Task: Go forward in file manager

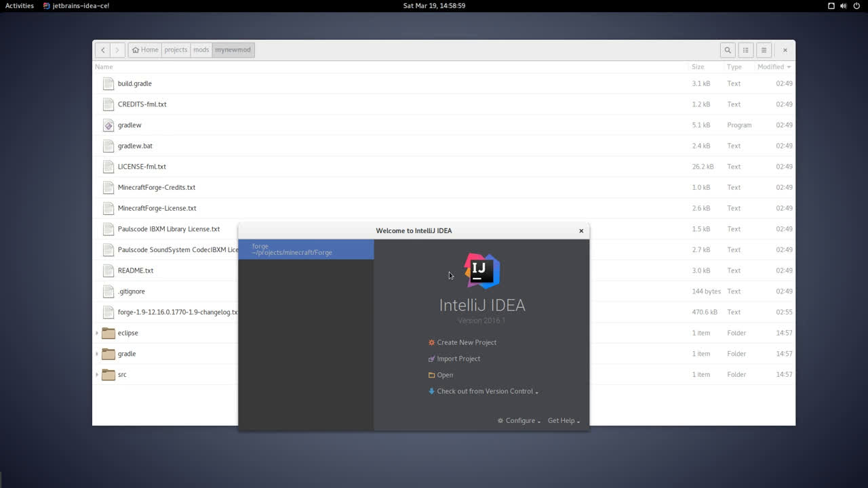Action: tap(117, 49)
